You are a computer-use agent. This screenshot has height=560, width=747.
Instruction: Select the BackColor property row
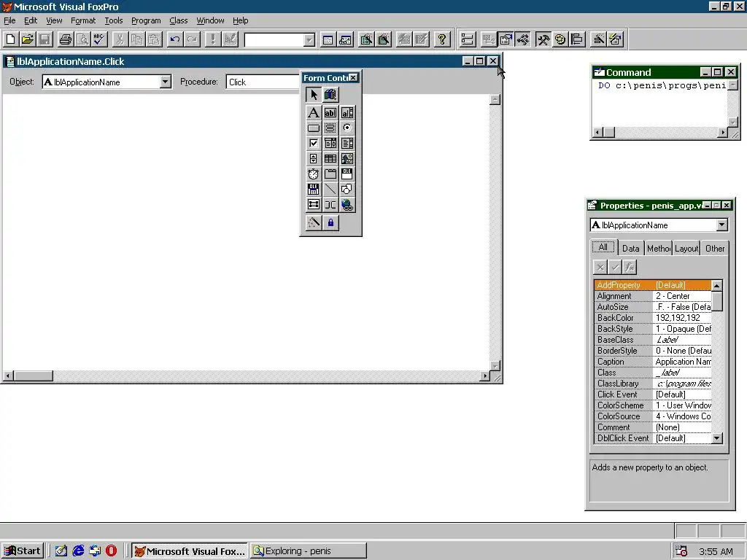point(652,318)
